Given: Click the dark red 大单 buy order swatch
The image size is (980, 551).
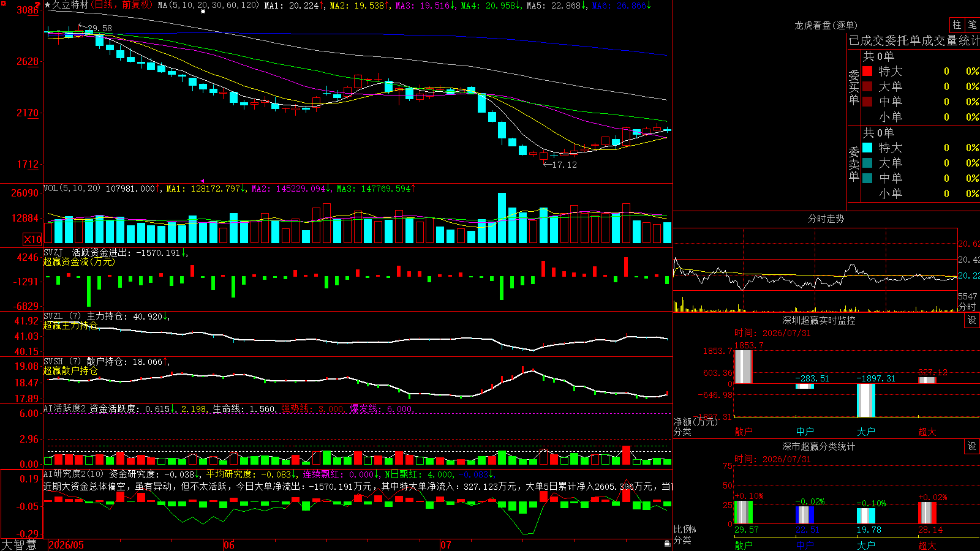Looking at the screenshot, I should (x=867, y=86).
